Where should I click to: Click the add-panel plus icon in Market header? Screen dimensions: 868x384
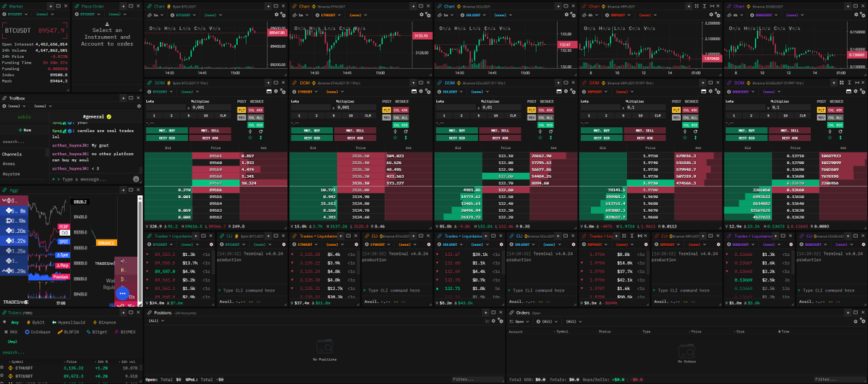pyautogui.click(x=51, y=6)
